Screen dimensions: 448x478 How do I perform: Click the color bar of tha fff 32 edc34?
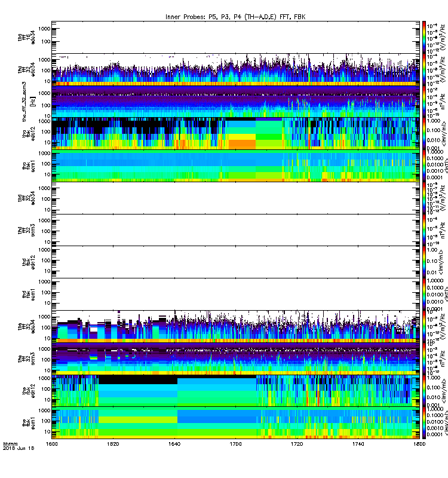coord(424,69)
